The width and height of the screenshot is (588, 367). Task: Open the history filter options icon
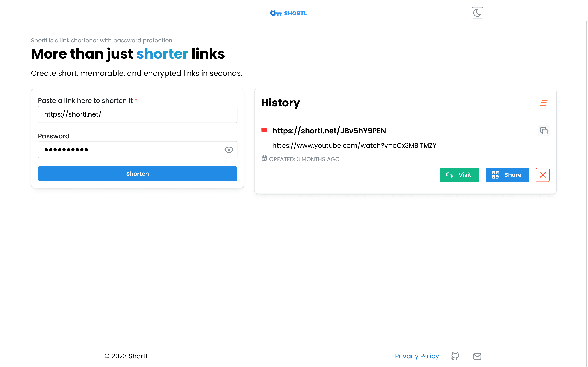tap(544, 103)
